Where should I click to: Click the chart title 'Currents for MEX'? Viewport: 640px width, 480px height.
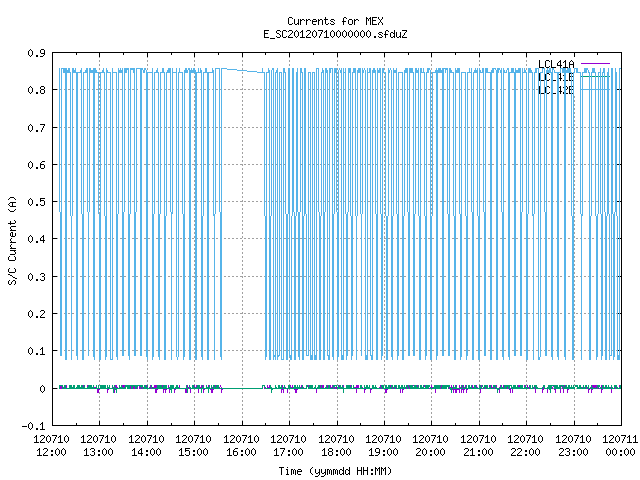pyautogui.click(x=335, y=21)
